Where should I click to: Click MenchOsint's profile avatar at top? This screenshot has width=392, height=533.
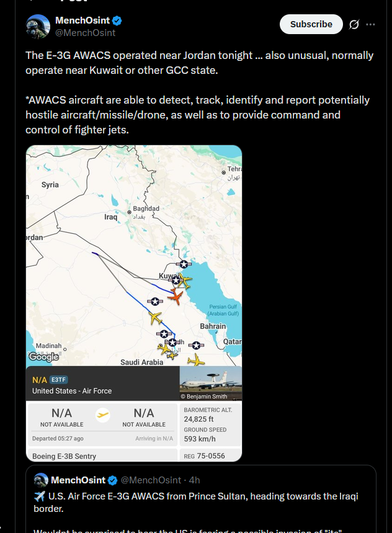pos(38,27)
